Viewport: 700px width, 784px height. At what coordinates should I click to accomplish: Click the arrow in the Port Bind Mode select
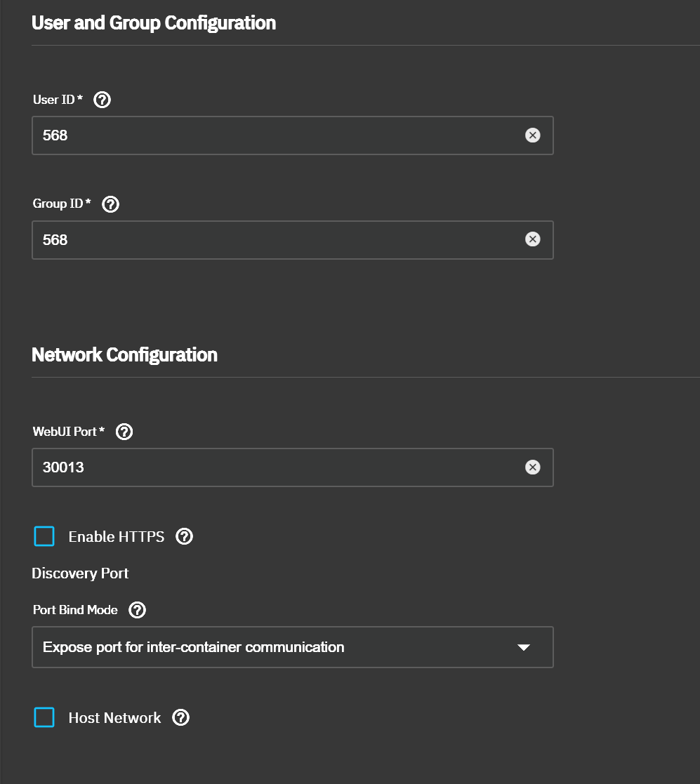click(523, 647)
